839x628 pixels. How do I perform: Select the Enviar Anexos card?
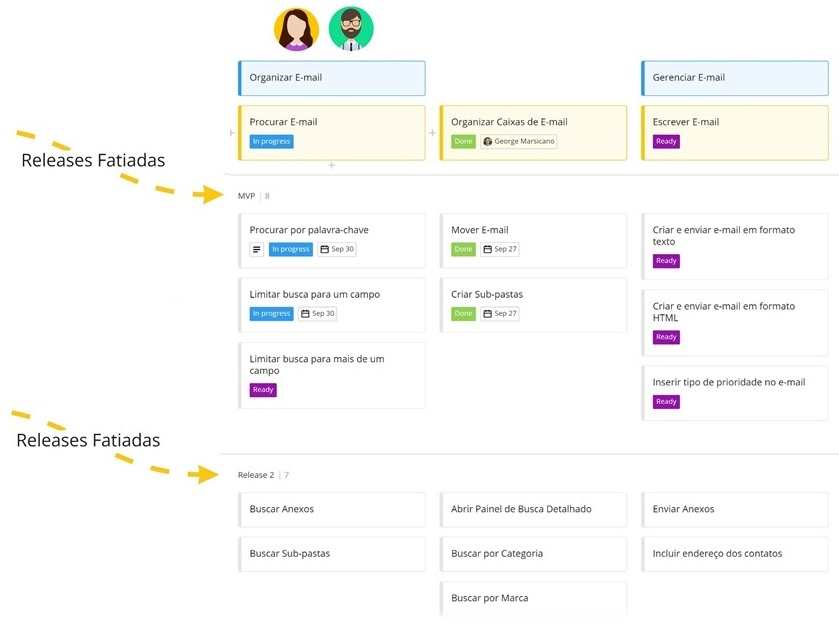pyautogui.click(x=734, y=509)
